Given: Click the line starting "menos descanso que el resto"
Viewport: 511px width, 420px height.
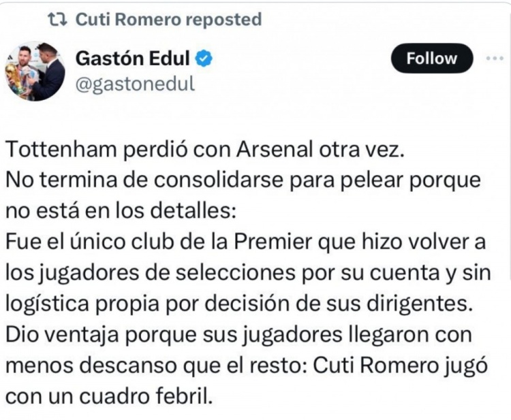Looking at the screenshot, I should click(247, 364).
